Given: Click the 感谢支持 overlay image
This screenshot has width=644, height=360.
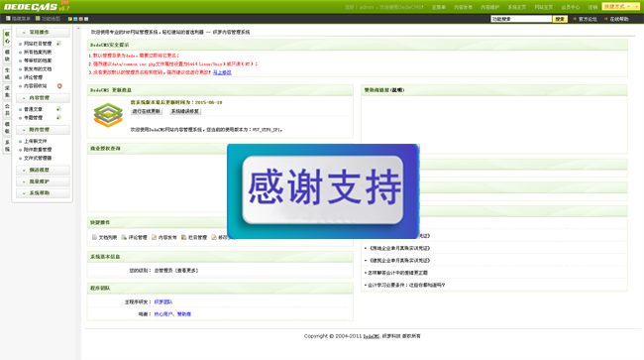Looking at the screenshot, I should pyautogui.click(x=323, y=191).
